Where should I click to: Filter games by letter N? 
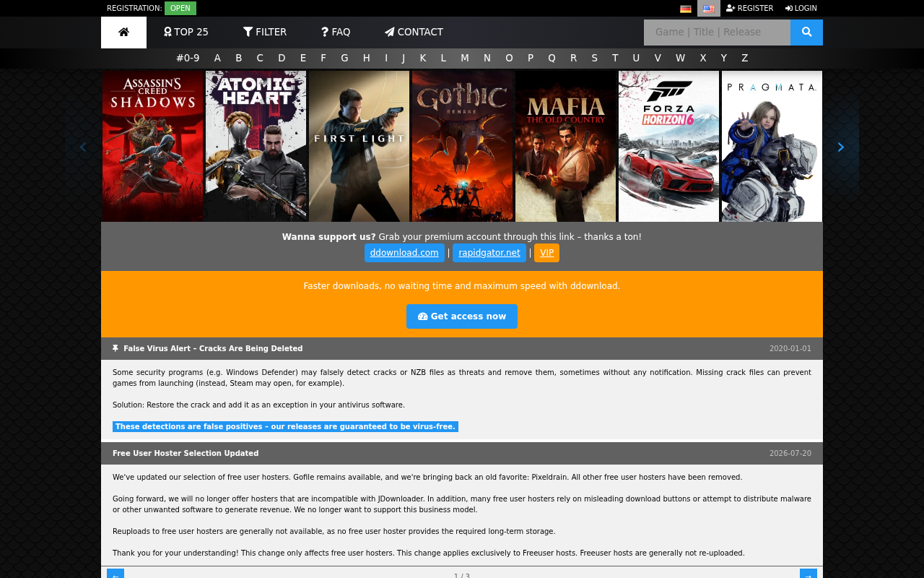[487, 59]
